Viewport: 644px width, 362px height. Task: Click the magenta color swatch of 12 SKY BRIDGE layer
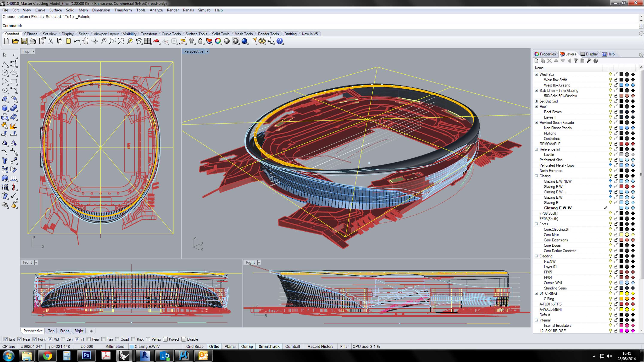tap(621, 331)
